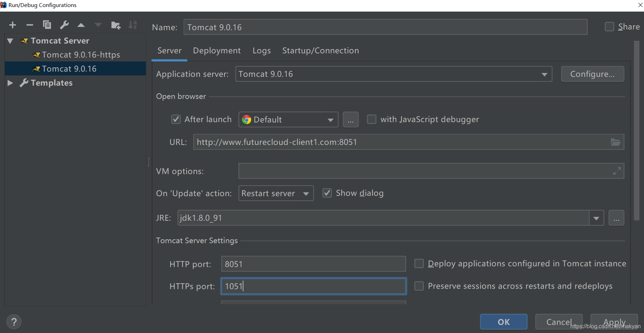Viewport: 644px width, 333px height.
Task: Expand the Templates tree node
Action: coord(10,83)
